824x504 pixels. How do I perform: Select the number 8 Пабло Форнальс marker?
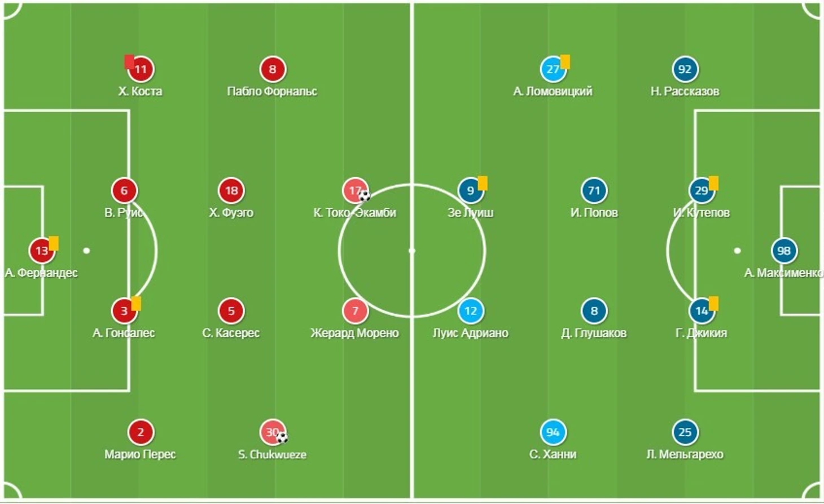click(273, 69)
